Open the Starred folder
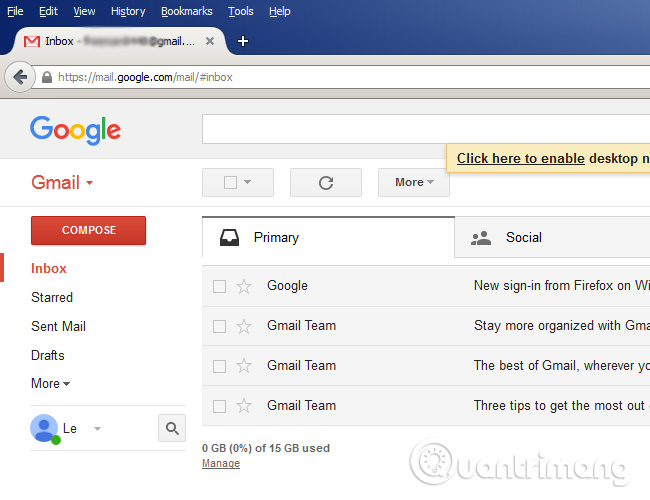Screen dimensions: 650x500 pyautogui.click(x=52, y=297)
